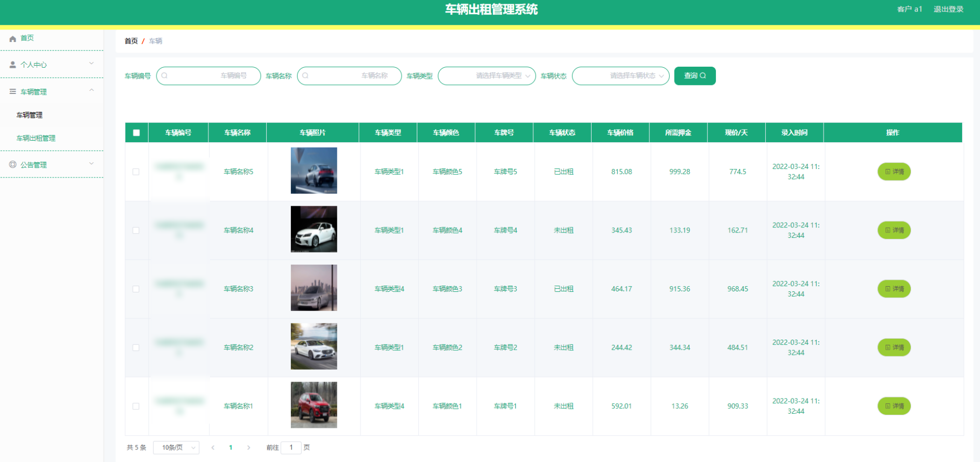The image size is (980, 462).
Task: Open the car photo of 车辆名称5
Action: coord(314,171)
